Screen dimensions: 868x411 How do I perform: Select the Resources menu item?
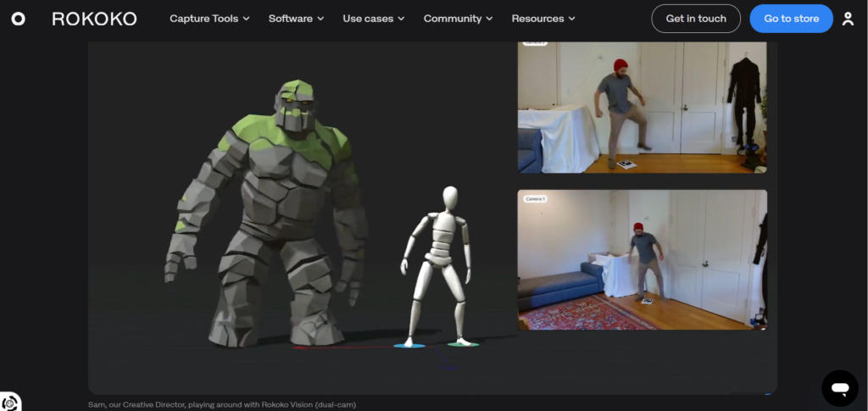point(543,19)
